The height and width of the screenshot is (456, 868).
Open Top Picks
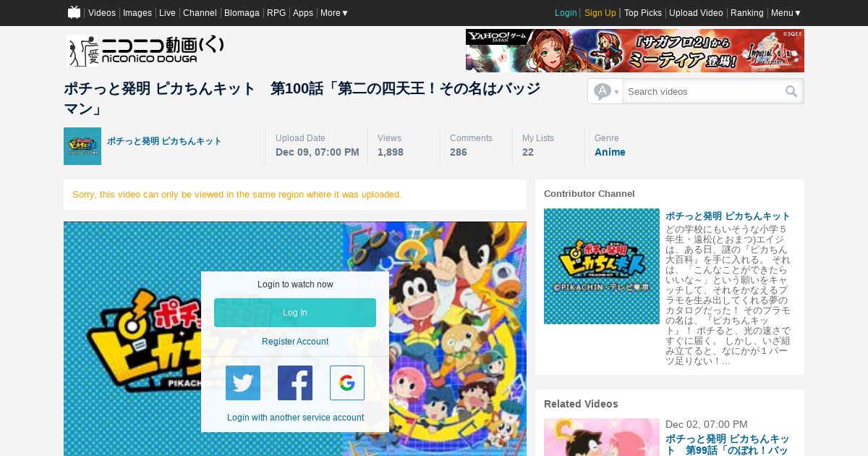[x=643, y=13]
